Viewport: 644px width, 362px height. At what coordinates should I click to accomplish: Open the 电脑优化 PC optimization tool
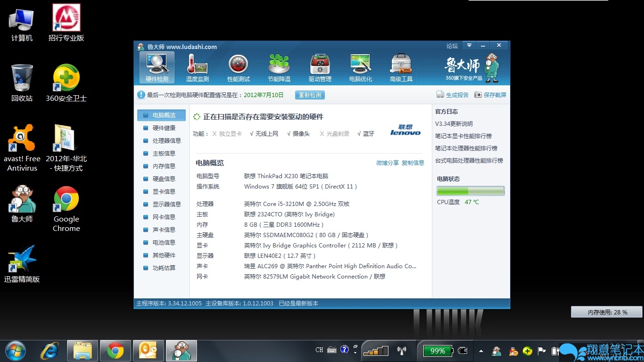[x=361, y=67]
